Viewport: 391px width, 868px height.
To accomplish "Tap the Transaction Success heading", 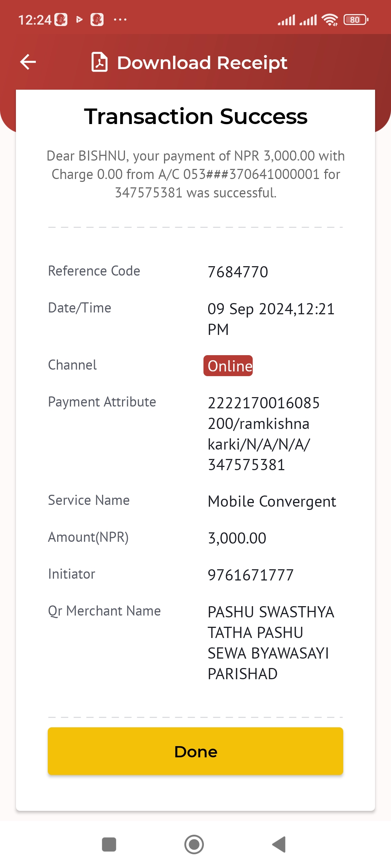I will pos(195,116).
